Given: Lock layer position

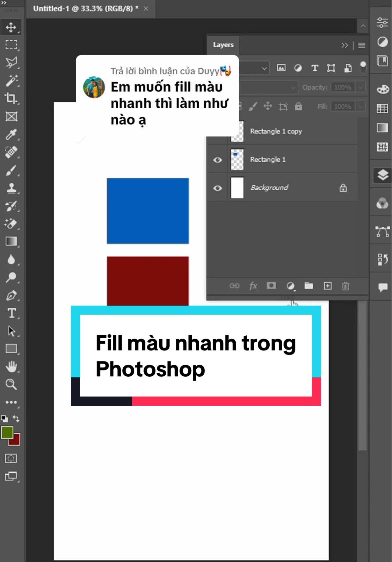Looking at the screenshot, I should (x=268, y=106).
